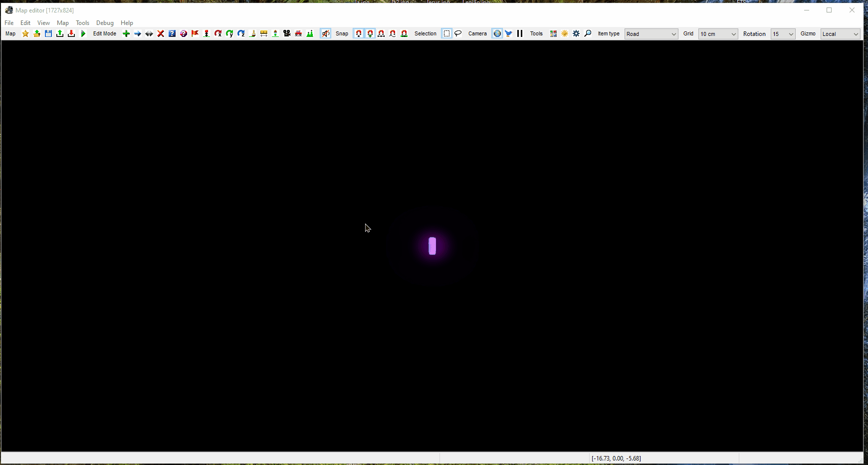Toggle the globe camera view button
This screenshot has width=868, height=465.
pos(497,33)
